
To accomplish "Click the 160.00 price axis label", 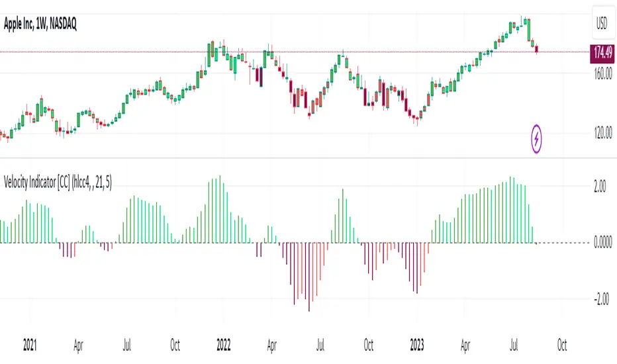I will (x=601, y=75).
